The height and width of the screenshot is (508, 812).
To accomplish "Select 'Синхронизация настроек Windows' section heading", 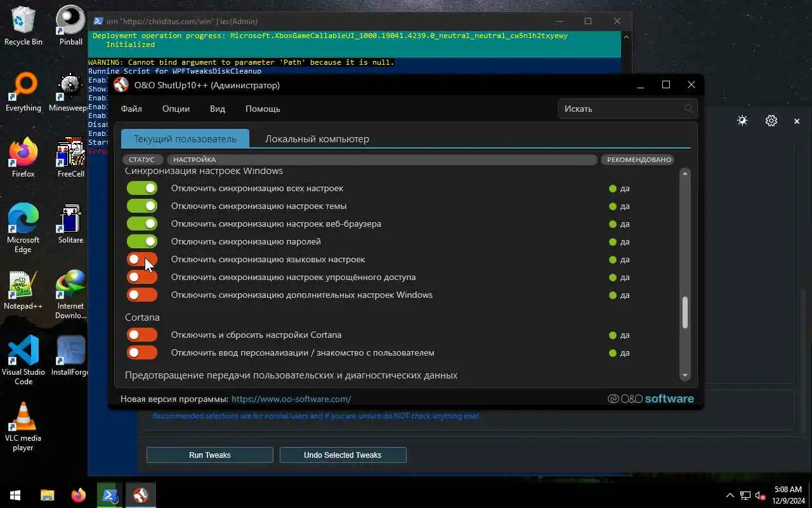I will click(204, 171).
